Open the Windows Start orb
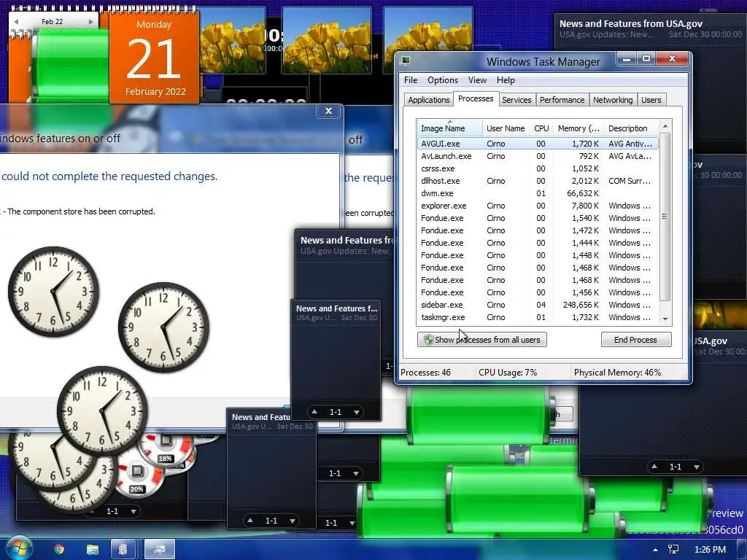This screenshot has width=747, height=560. pyautogui.click(x=18, y=548)
